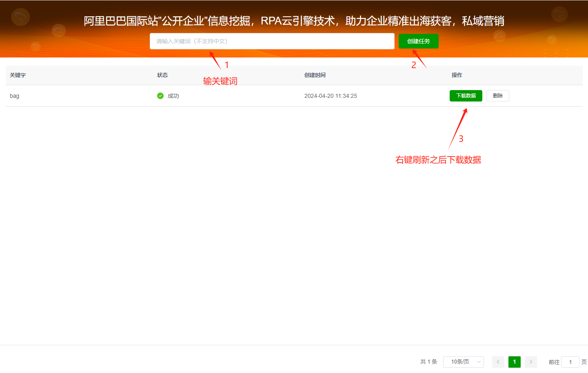This screenshot has height=373, width=588.
Task: Go to next page arrow
Action: click(530, 362)
